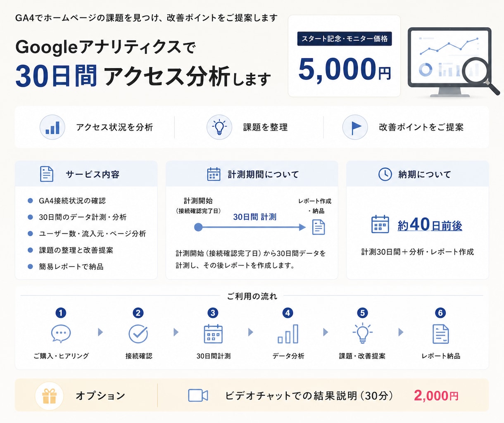Click the 計測期間について heading
Viewport: 504px width, 423px height.
(263, 174)
